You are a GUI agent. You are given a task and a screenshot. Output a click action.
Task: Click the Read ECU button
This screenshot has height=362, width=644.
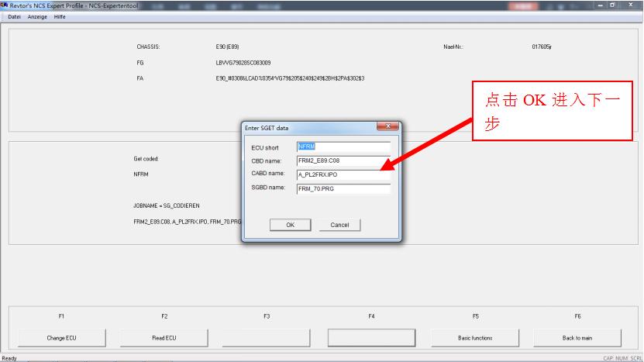tap(164, 338)
